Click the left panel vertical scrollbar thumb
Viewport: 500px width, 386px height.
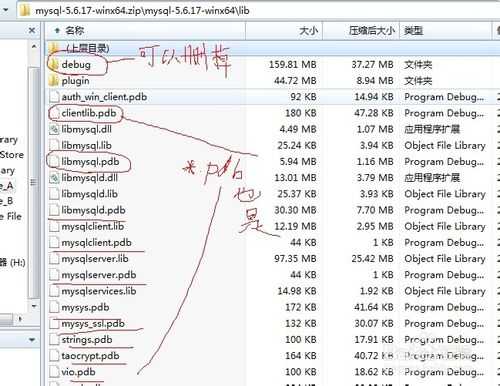coord(34,183)
